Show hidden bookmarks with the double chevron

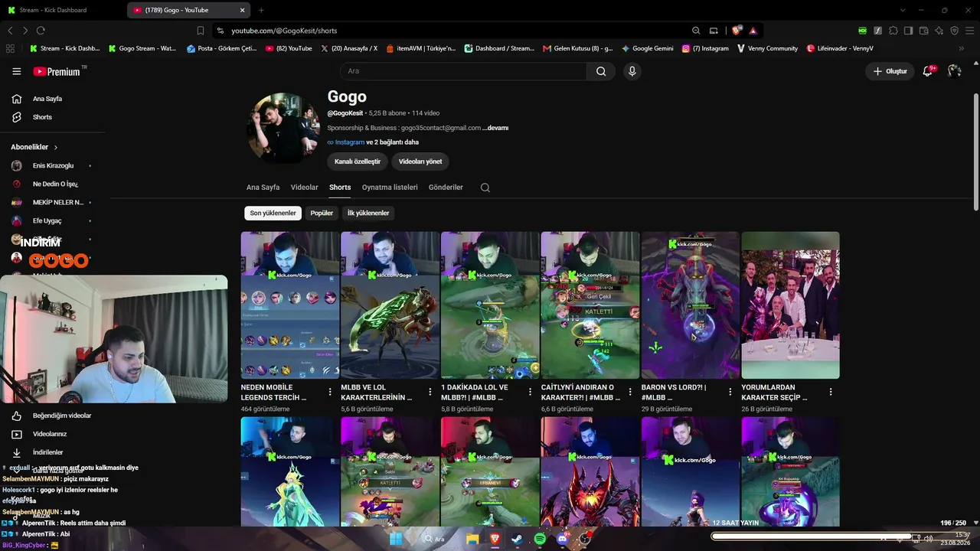(x=962, y=48)
